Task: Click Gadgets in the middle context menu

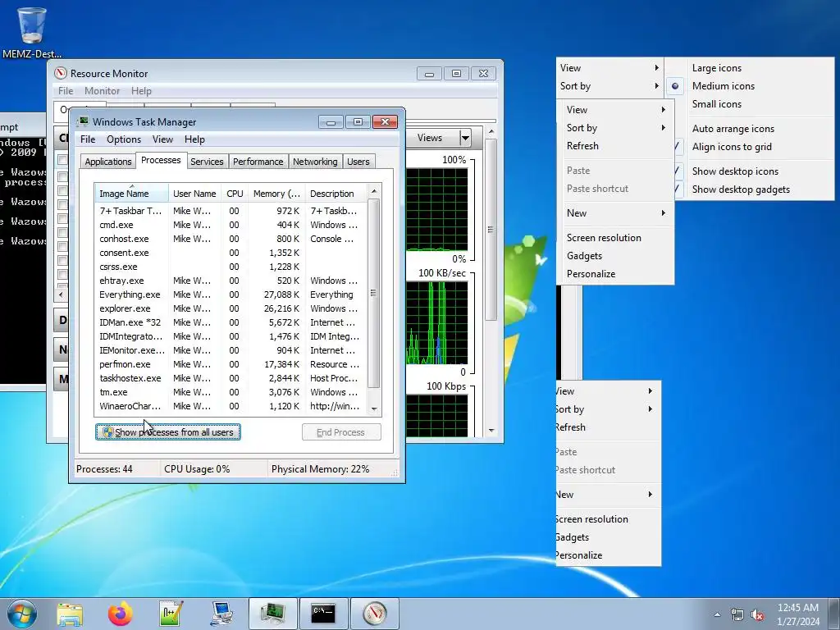Action: pos(616,256)
